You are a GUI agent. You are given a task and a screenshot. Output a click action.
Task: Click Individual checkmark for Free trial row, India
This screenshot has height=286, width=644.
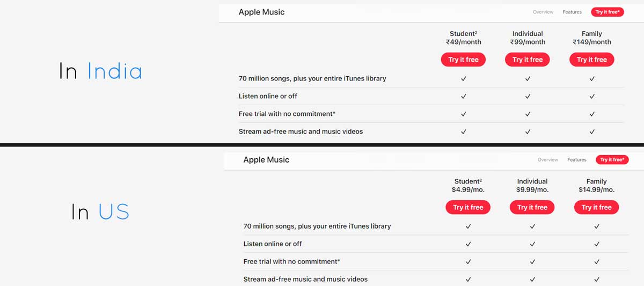528,114
